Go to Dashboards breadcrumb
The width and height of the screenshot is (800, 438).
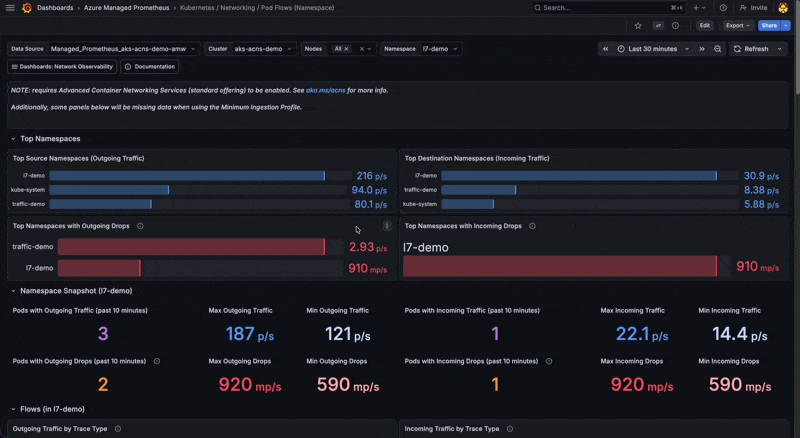click(x=55, y=8)
